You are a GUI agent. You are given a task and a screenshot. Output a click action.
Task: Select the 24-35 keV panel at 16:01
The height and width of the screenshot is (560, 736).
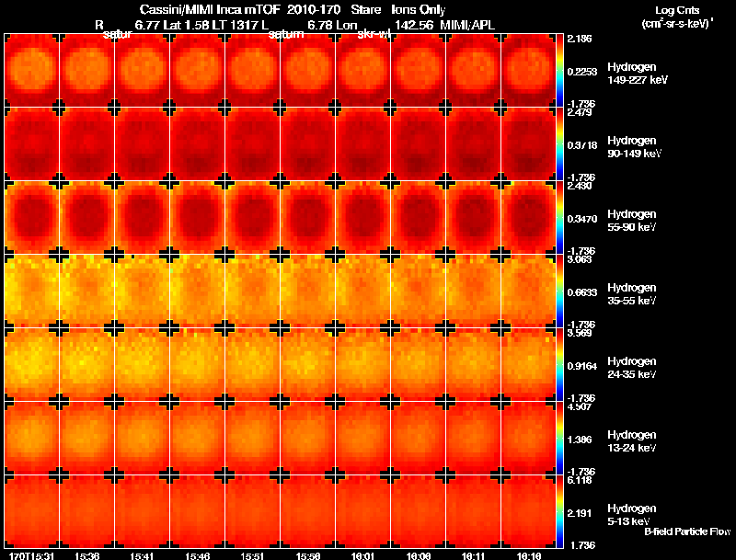pos(362,365)
